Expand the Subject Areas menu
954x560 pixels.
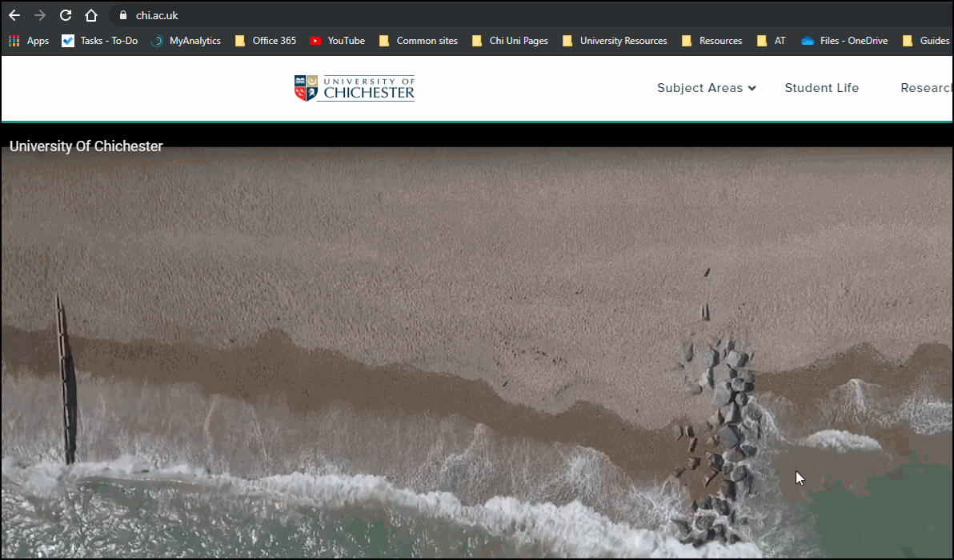pyautogui.click(x=707, y=88)
